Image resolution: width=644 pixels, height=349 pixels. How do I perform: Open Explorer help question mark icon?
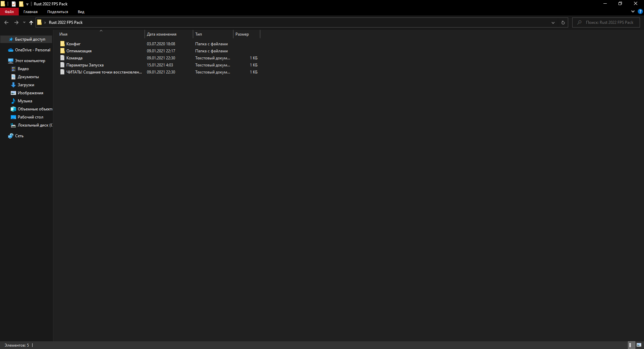tap(640, 11)
